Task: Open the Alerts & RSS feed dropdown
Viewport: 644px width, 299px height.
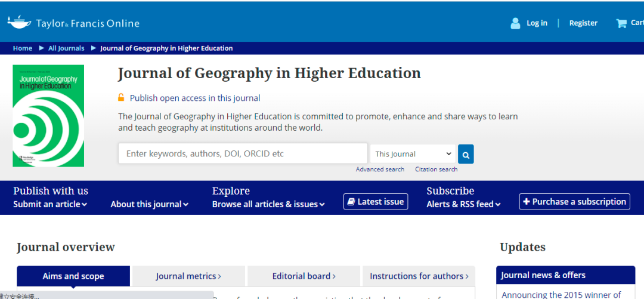Action: pyautogui.click(x=463, y=204)
